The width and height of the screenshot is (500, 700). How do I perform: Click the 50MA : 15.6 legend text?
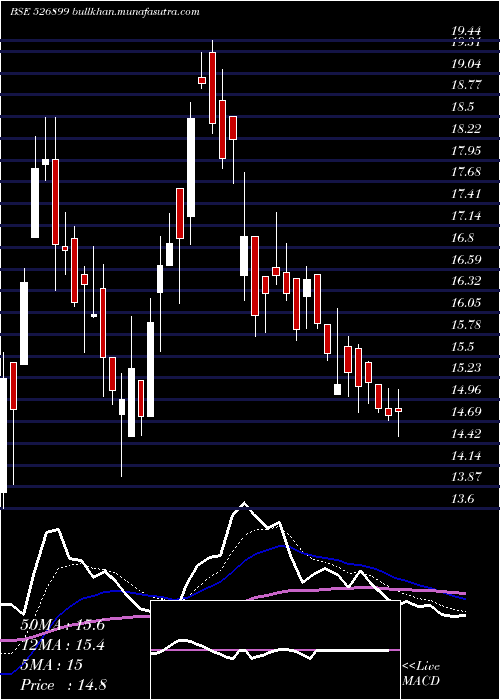coord(62,625)
